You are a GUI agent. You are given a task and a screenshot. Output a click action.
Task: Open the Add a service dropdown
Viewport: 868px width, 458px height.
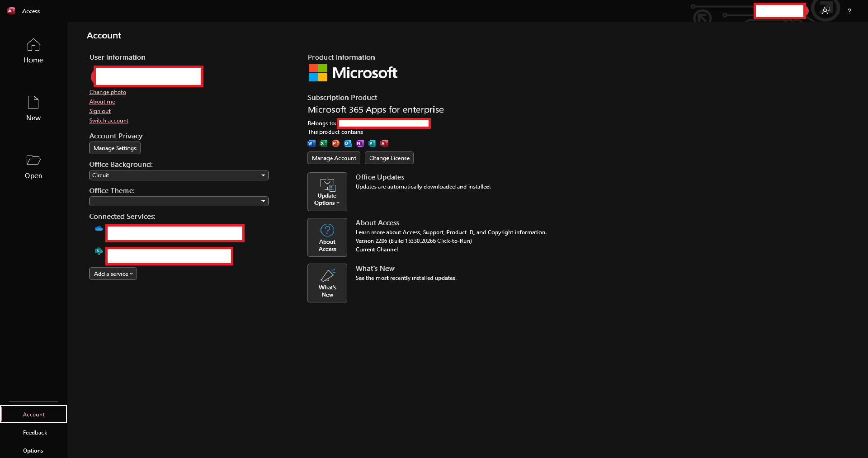click(x=113, y=274)
